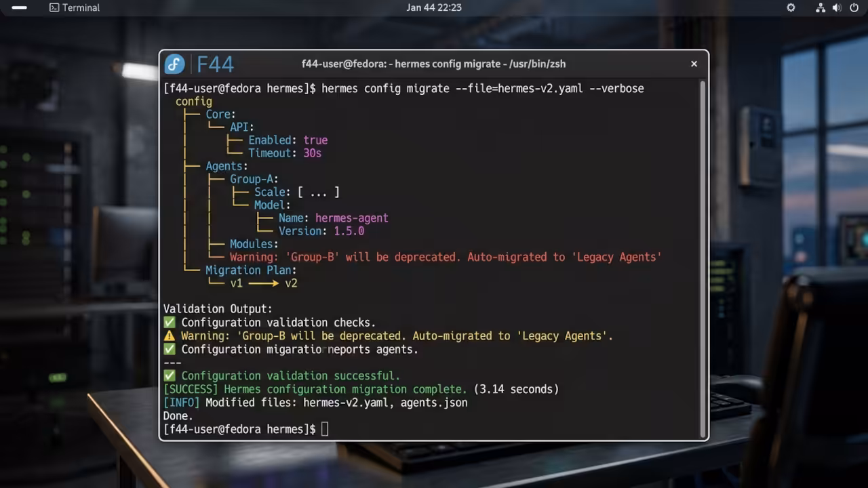Image resolution: width=868 pixels, height=488 pixels.
Task: Click the Activities pill in top bar
Action: (x=20, y=7)
